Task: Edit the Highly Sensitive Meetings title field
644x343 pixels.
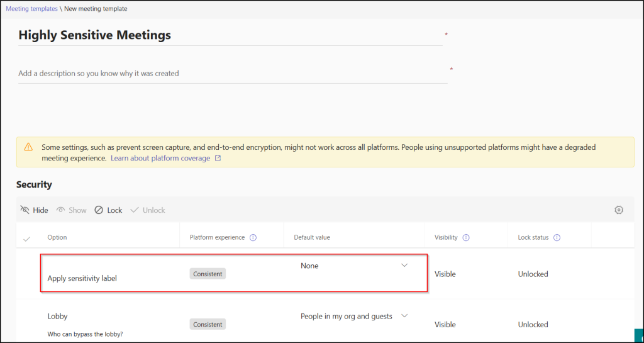Action: [230, 35]
